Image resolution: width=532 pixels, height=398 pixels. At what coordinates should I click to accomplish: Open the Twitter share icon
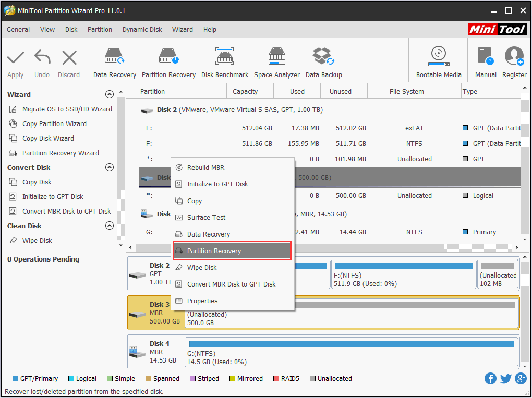point(505,378)
